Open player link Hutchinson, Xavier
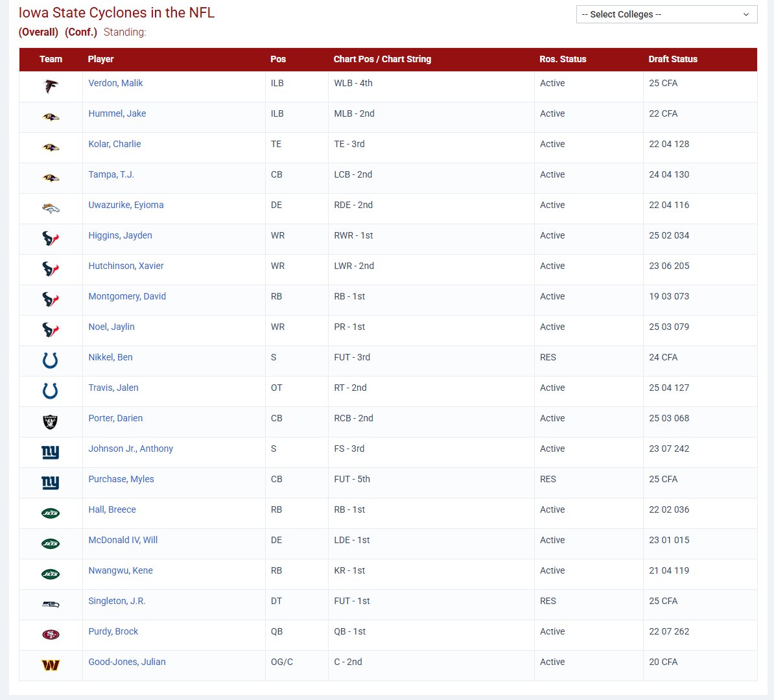Viewport: 774px width, 700px height. [126, 266]
